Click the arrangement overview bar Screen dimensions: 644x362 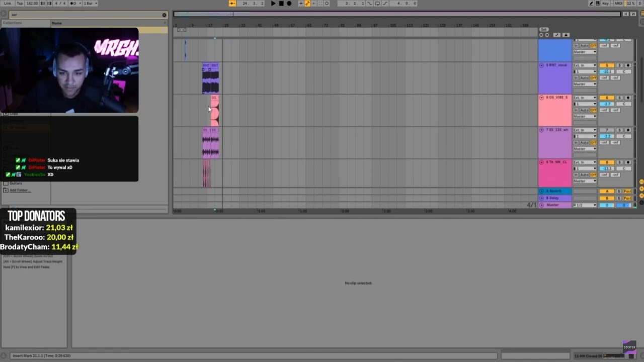[x=397, y=14]
